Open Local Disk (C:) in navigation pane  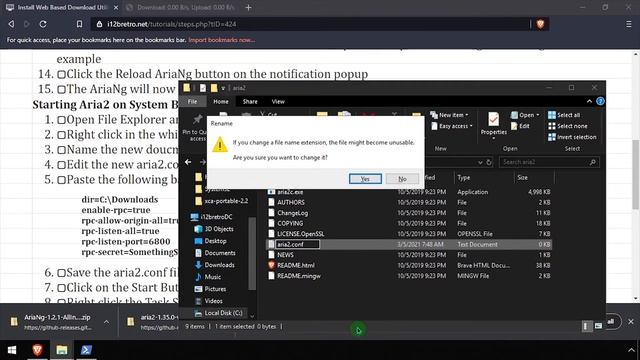(219, 313)
